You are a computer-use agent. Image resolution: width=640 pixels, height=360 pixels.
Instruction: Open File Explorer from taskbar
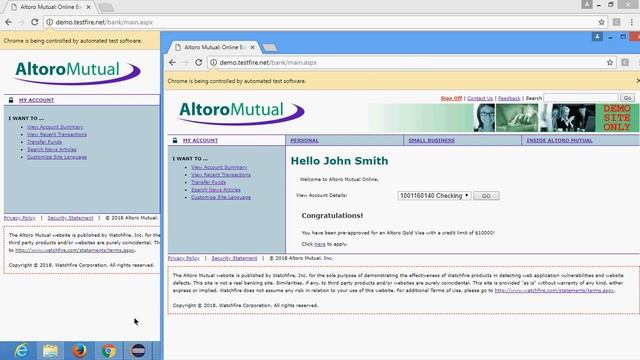click(x=50, y=351)
